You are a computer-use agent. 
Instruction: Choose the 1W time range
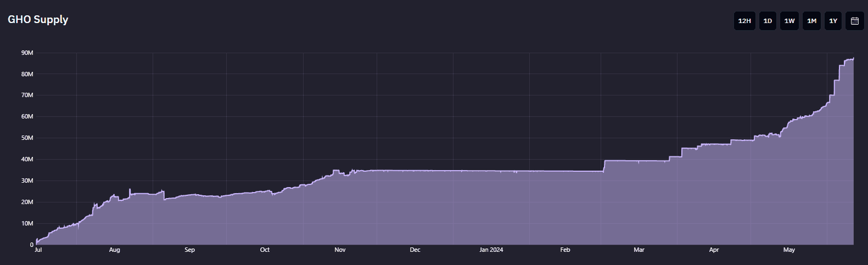[789, 21]
